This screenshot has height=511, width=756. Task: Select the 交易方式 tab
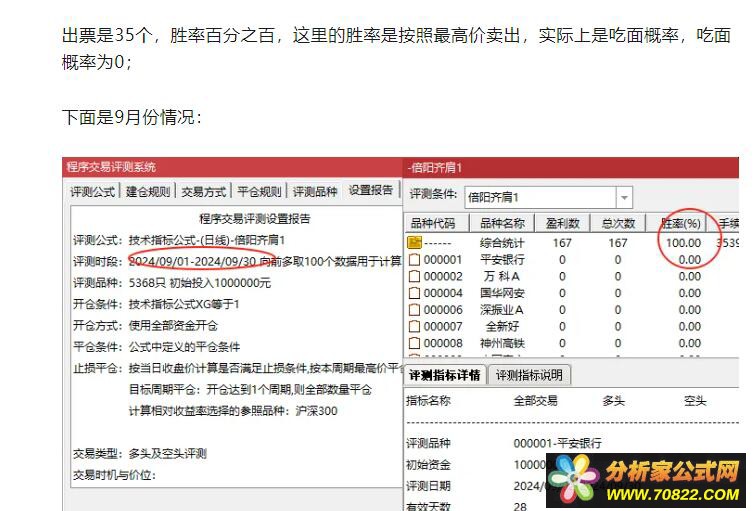coord(203,191)
